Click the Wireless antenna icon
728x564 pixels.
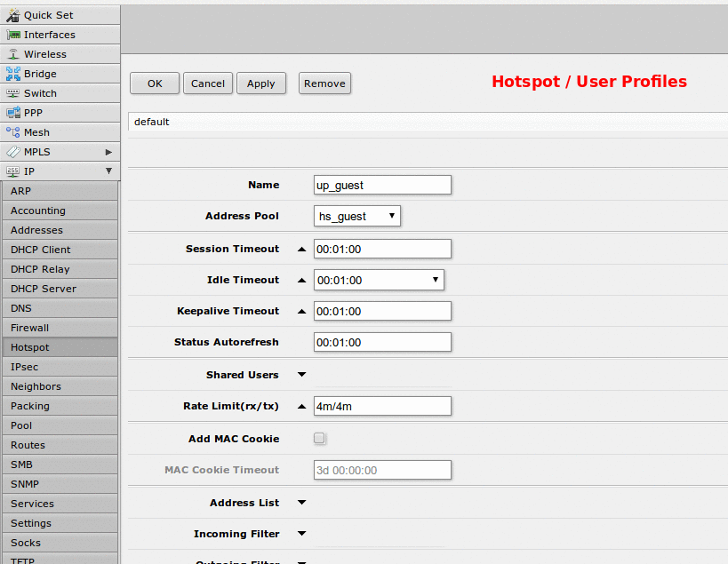[13, 54]
